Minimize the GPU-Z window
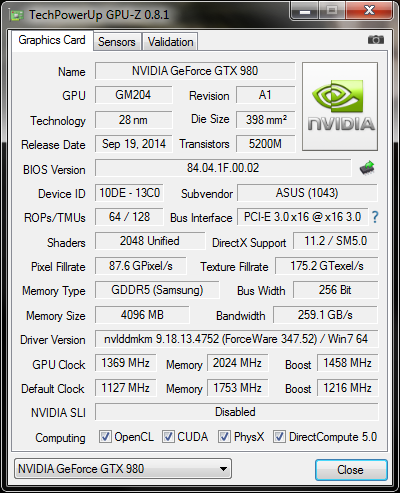 (305, 11)
